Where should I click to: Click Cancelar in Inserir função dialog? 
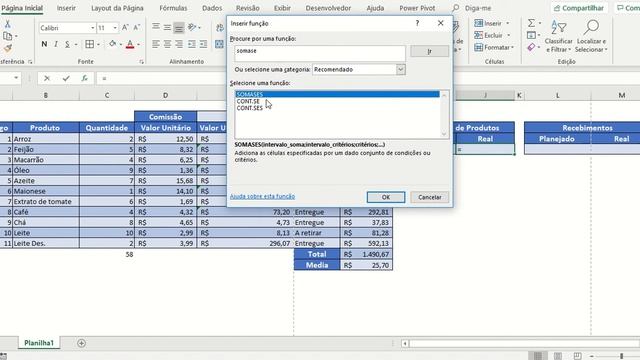429,197
